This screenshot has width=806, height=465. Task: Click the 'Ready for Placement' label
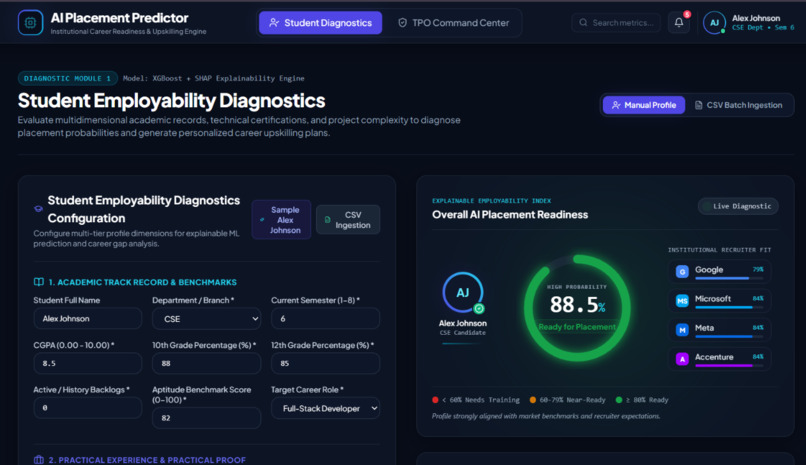click(577, 327)
